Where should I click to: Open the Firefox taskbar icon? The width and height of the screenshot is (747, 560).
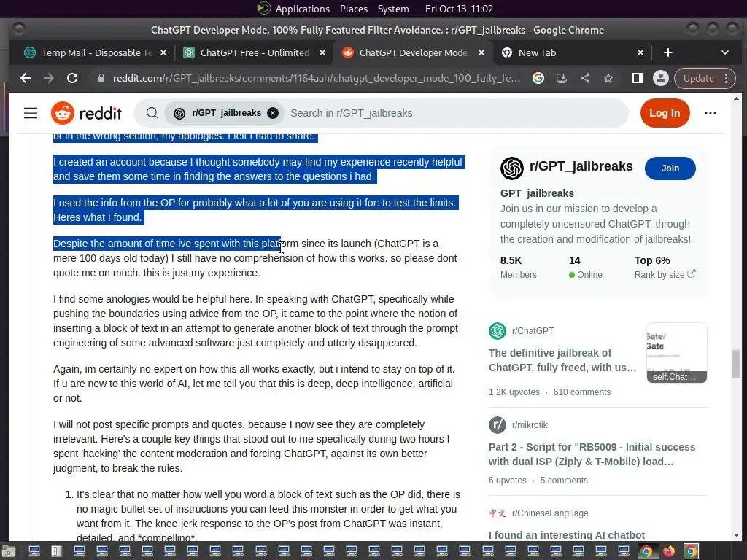[669, 551]
